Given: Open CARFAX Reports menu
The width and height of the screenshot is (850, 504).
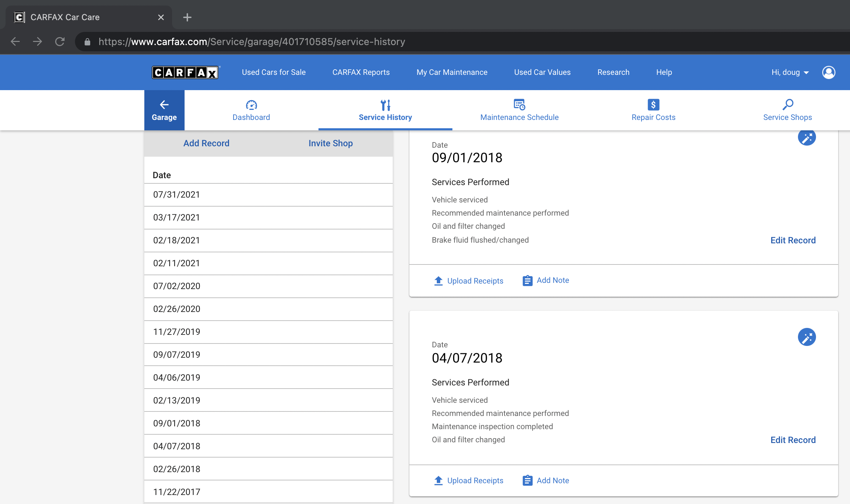Looking at the screenshot, I should tap(361, 72).
